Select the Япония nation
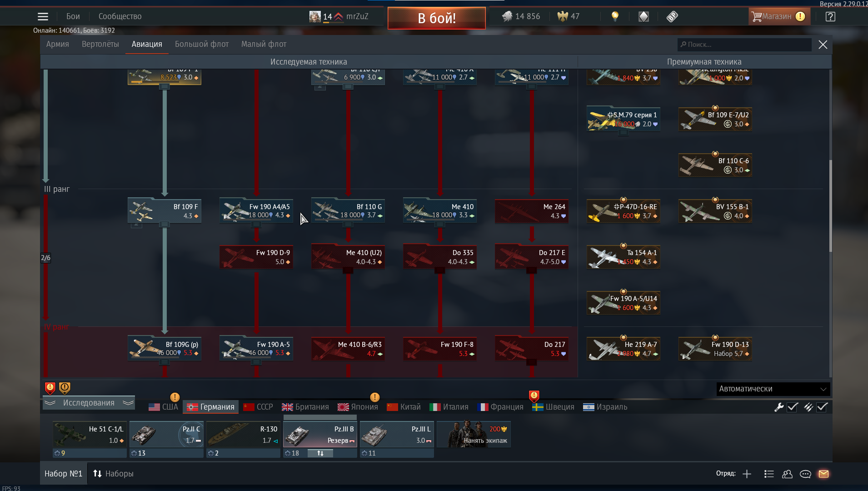The image size is (868, 491). click(x=358, y=407)
